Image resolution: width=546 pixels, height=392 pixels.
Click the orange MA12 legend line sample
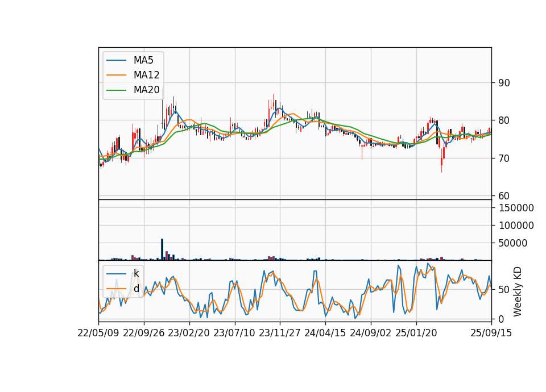click(116, 75)
